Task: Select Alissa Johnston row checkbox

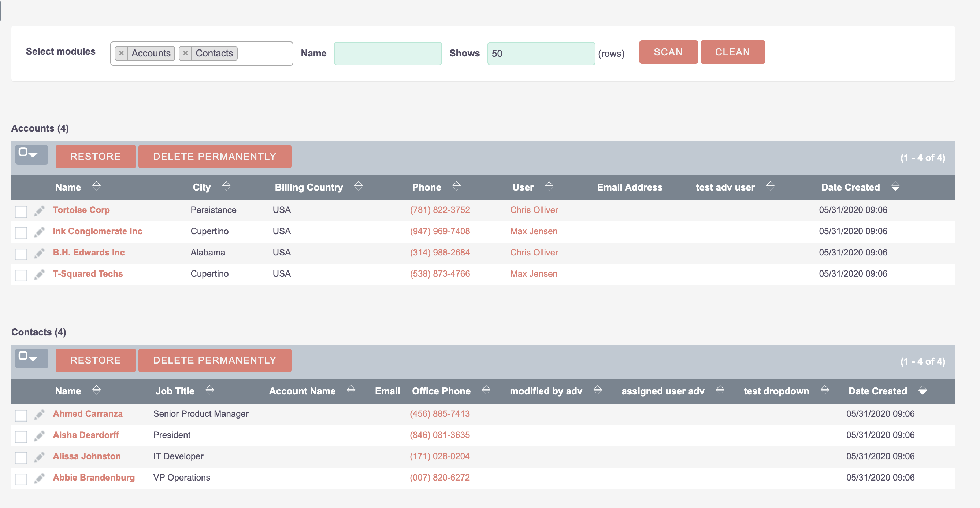Action: [21, 458]
